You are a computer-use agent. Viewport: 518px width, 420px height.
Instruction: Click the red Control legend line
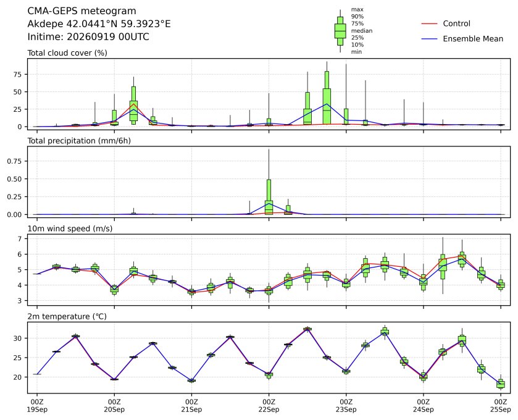click(430, 24)
